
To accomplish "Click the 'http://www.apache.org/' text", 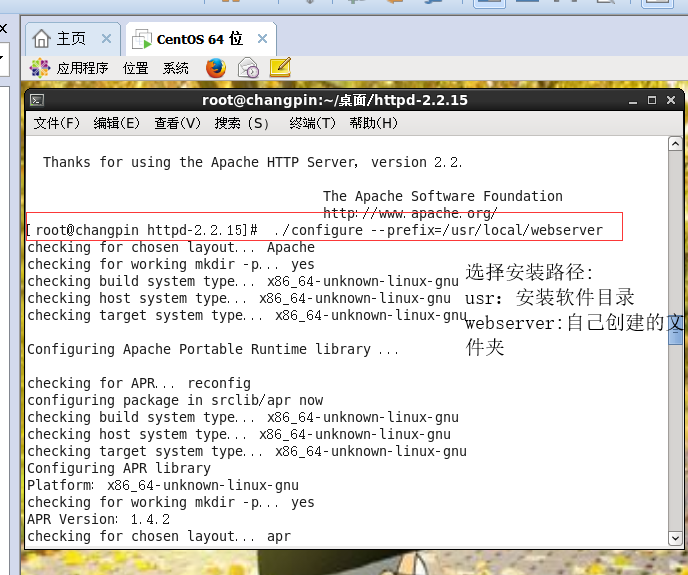I will pyautogui.click(x=410, y=213).
